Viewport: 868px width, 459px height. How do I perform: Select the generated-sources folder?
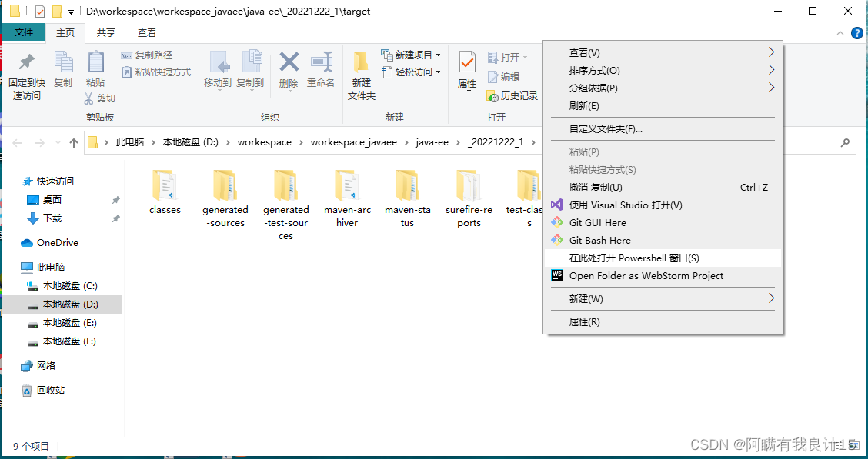225,198
